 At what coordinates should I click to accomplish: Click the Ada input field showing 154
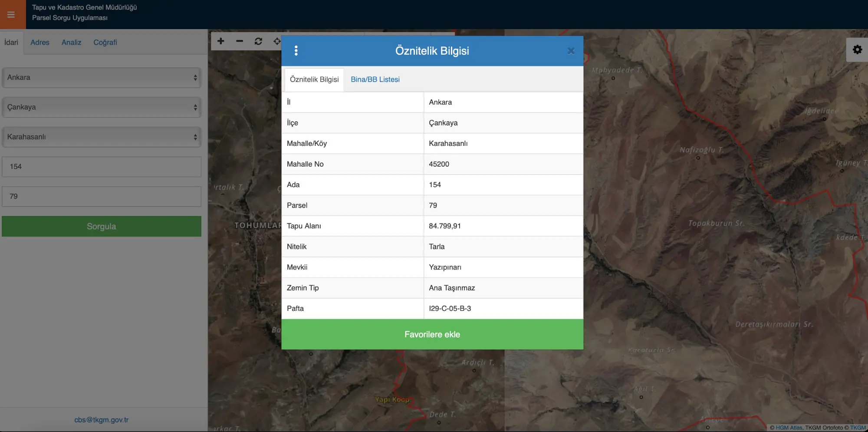(102, 167)
